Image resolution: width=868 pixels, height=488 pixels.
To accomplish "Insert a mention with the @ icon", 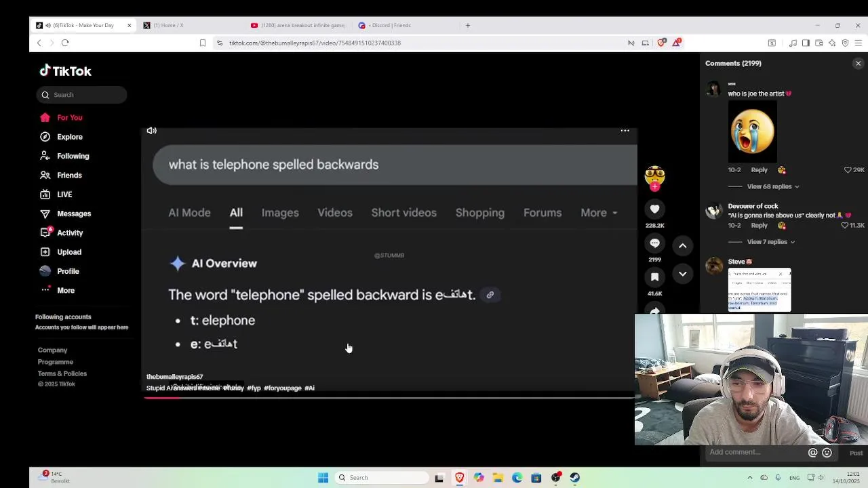I will (812, 453).
